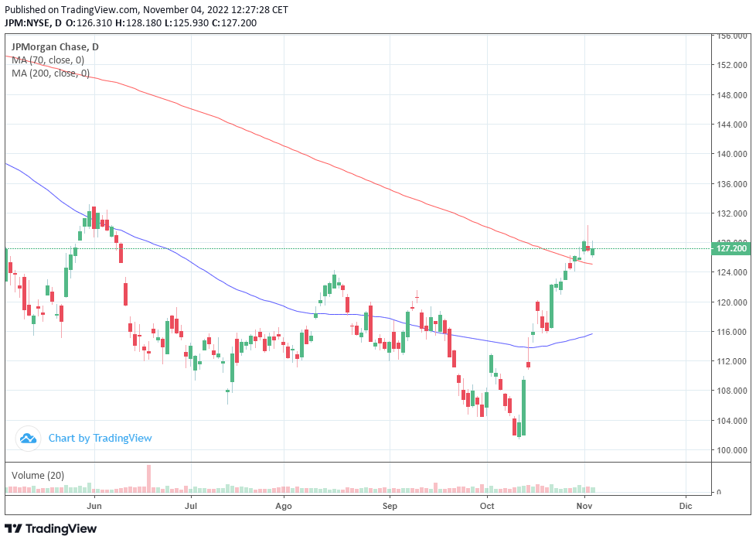Screen dimensions: 756x543
Task: Click the tallest pink volume bar in June
Action: tap(149, 478)
